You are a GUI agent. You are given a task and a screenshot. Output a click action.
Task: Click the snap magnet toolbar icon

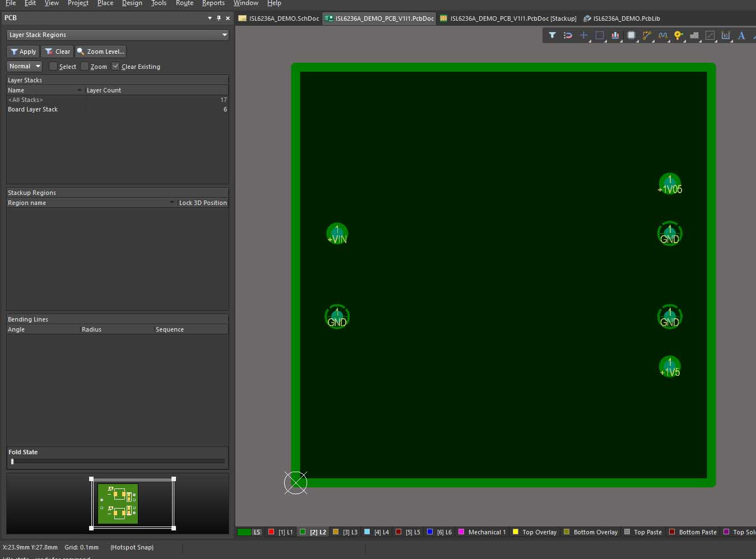pos(568,35)
